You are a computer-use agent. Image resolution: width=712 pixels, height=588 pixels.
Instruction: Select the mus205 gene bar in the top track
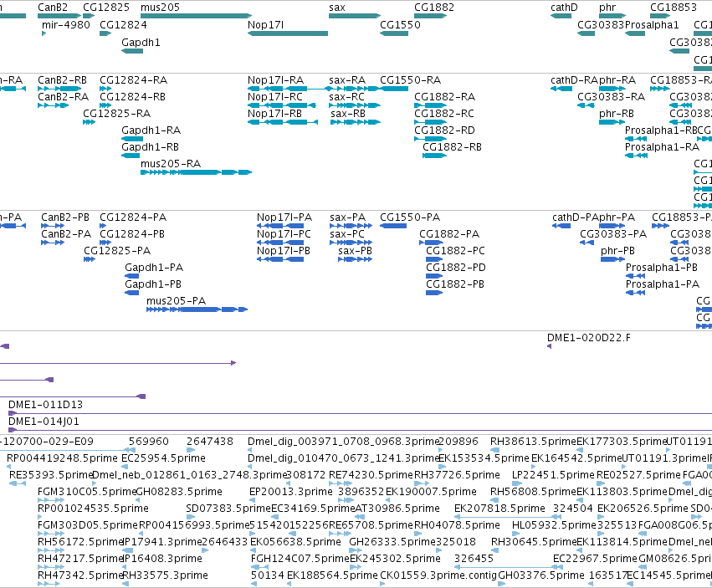click(196, 16)
